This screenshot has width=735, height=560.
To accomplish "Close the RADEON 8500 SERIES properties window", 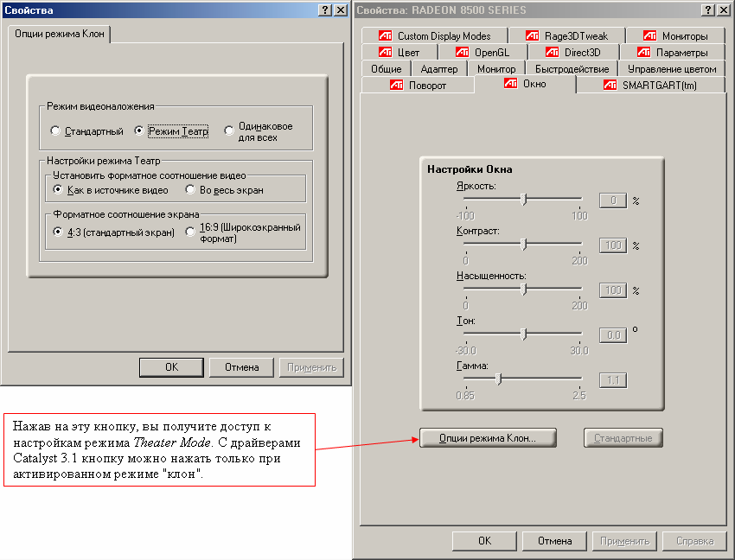I will coord(725,10).
